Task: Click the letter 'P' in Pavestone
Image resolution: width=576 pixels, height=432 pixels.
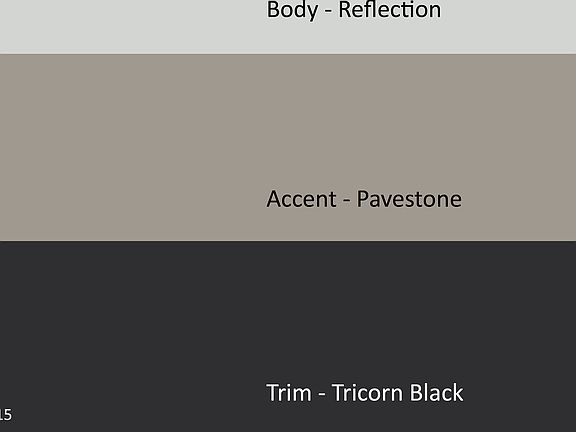Action: (x=363, y=199)
